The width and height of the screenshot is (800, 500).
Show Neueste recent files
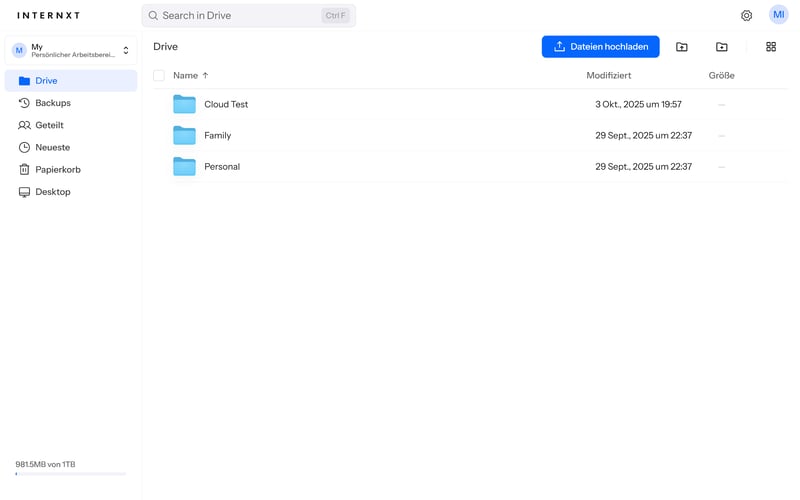click(52, 147)
